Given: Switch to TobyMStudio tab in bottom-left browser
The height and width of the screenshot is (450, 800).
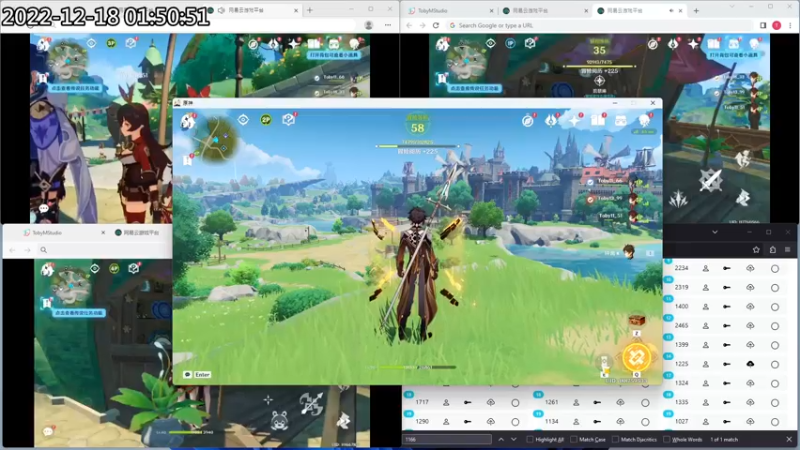Looking at the screenshot, I should pyautogui.click(x=65, y=233).
